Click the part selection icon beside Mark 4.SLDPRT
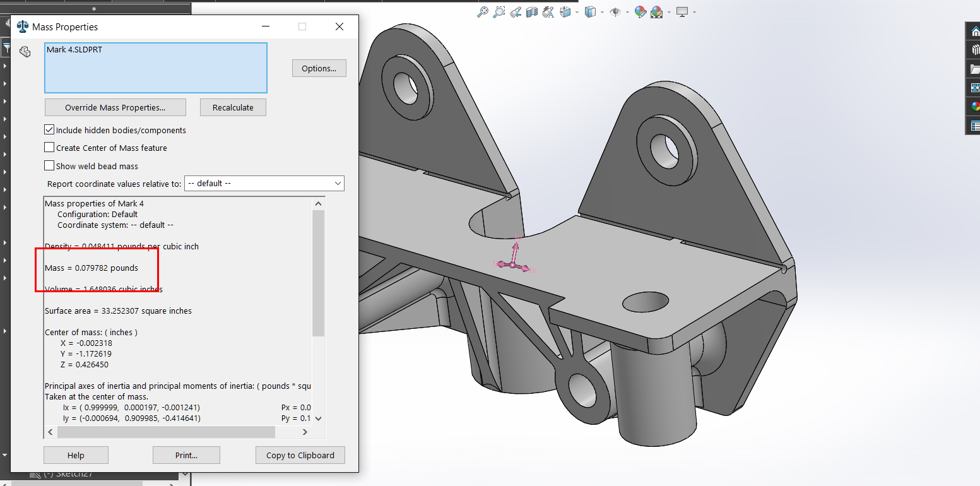The width and height of the screenshot is (980, 486). coord(25,52)
